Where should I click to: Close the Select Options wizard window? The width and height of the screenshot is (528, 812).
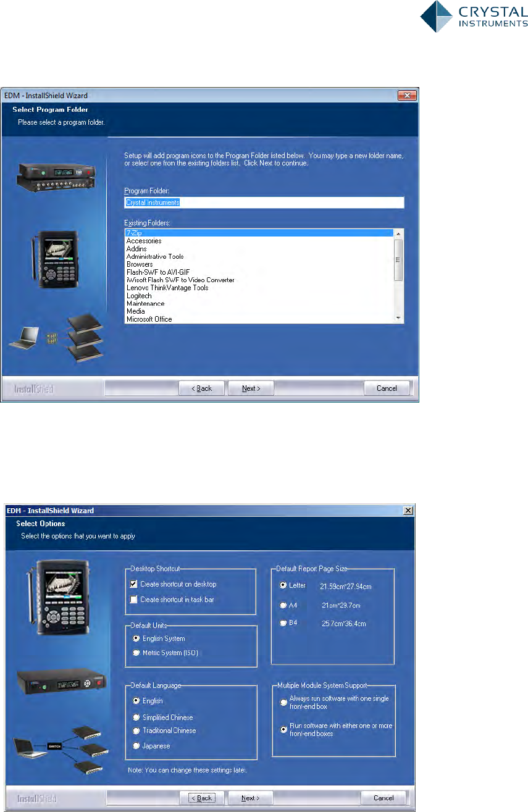click(x=408, y=511)
